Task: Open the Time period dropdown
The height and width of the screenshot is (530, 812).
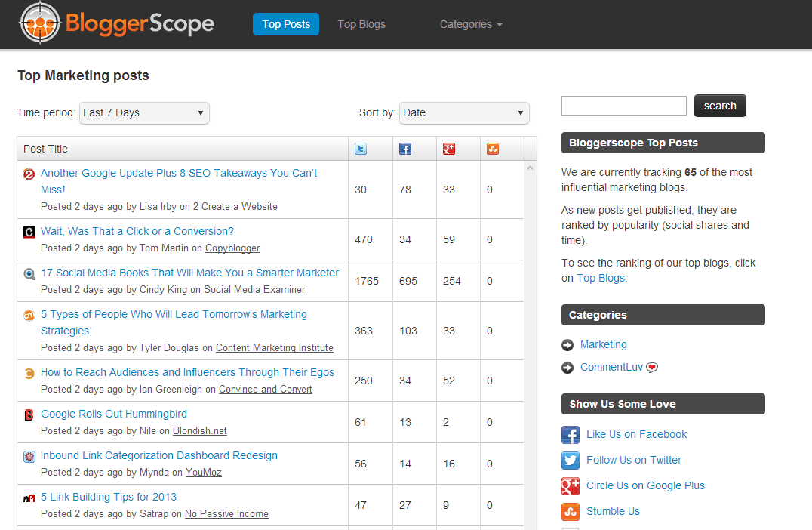Action: coord(144,113)
